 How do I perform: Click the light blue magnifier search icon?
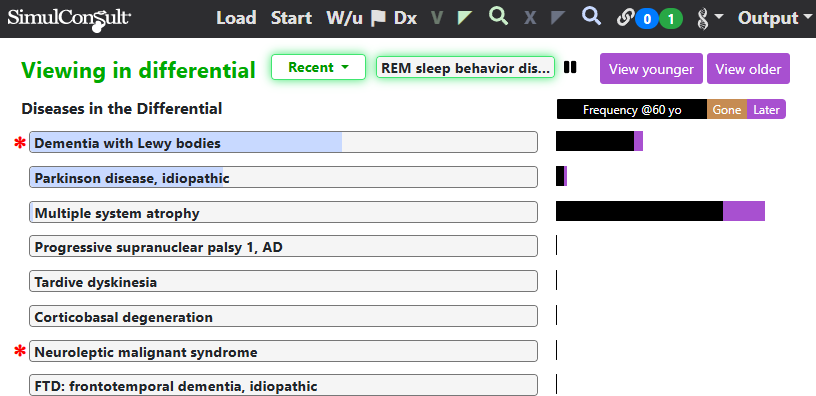coord(591,17)
